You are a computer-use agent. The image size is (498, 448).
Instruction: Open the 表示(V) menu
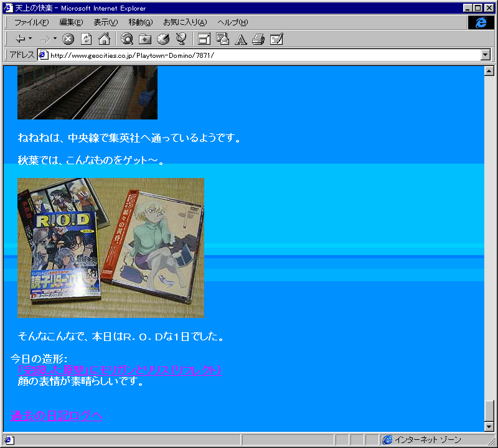pyautogui.click(x=105, y=22)
